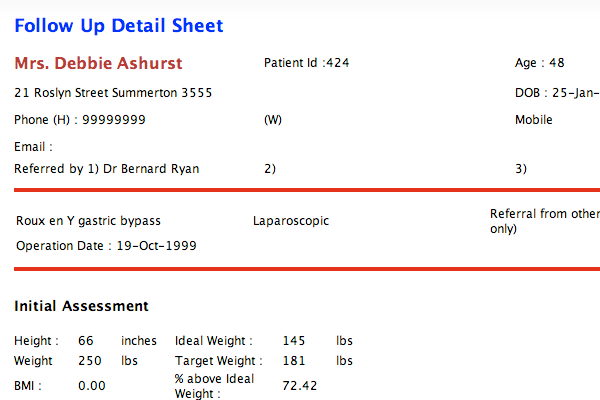Click the Mobile label

click(533, 120)
